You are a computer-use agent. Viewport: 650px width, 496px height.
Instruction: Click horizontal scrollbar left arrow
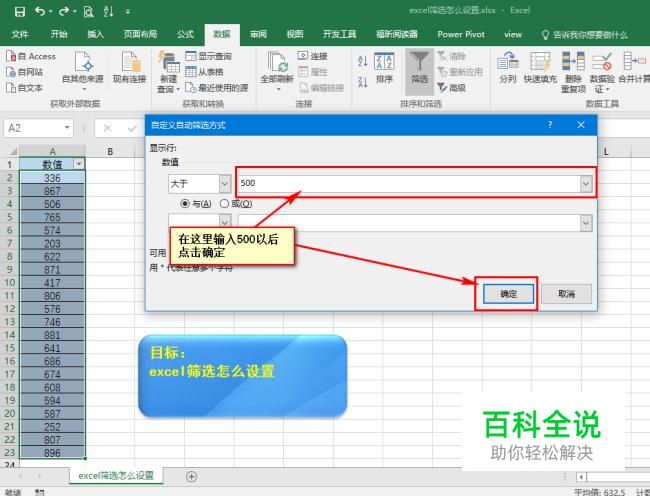[x=582, y=477]
